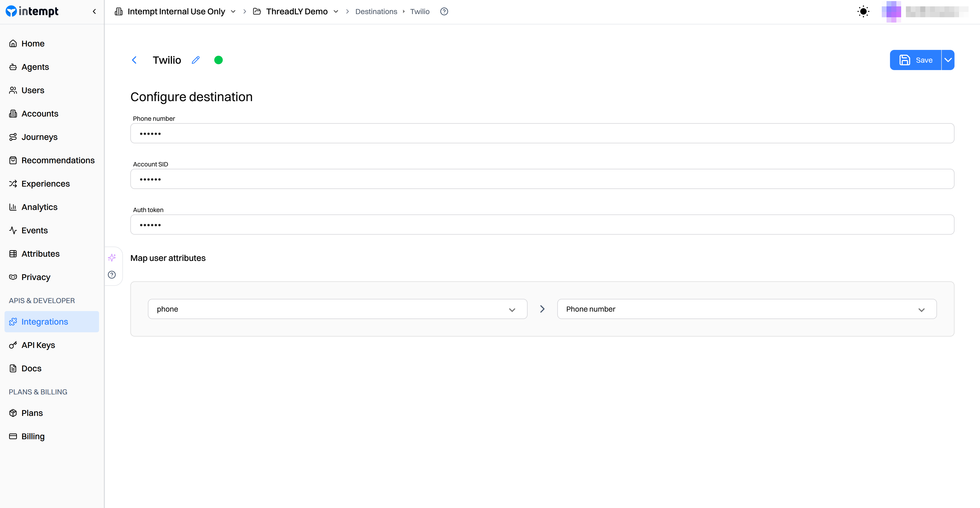Click the Users people icon
980x508 pixels.
pos(13,90)
